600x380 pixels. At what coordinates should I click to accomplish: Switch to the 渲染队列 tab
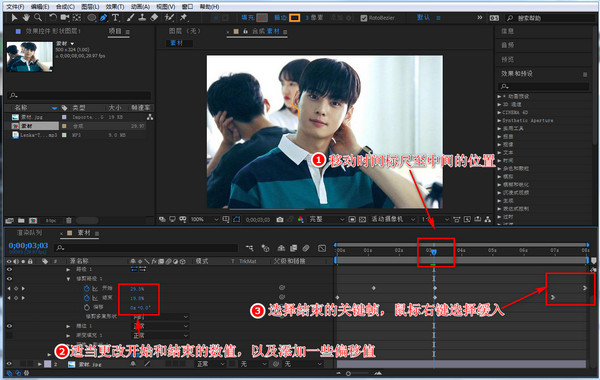pyautogui.click(x=29, y=233)
